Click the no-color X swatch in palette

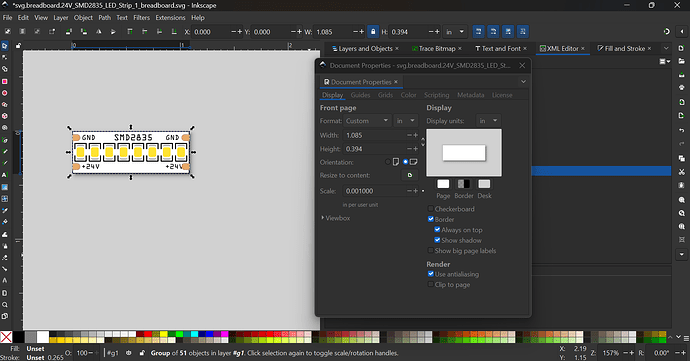pos(6,337)
